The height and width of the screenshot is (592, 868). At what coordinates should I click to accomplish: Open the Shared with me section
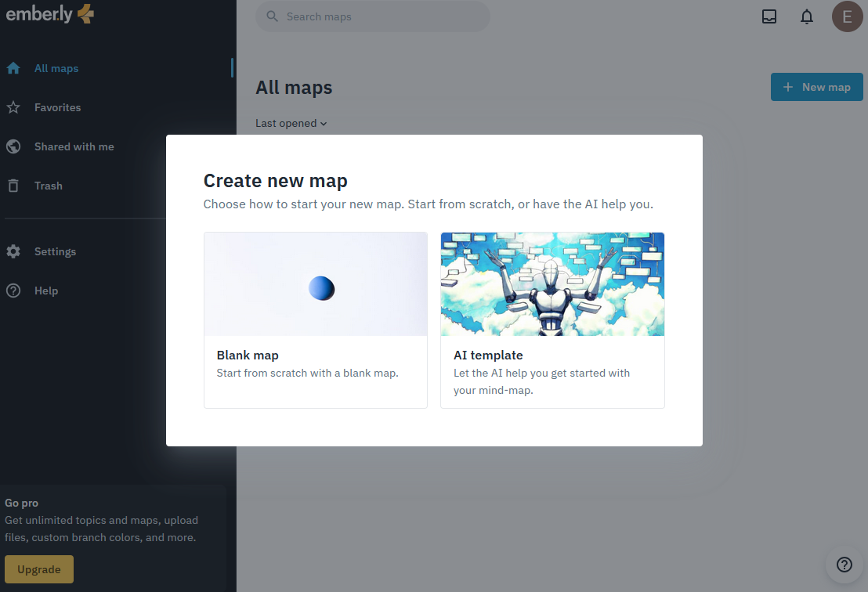click(74, 146)
